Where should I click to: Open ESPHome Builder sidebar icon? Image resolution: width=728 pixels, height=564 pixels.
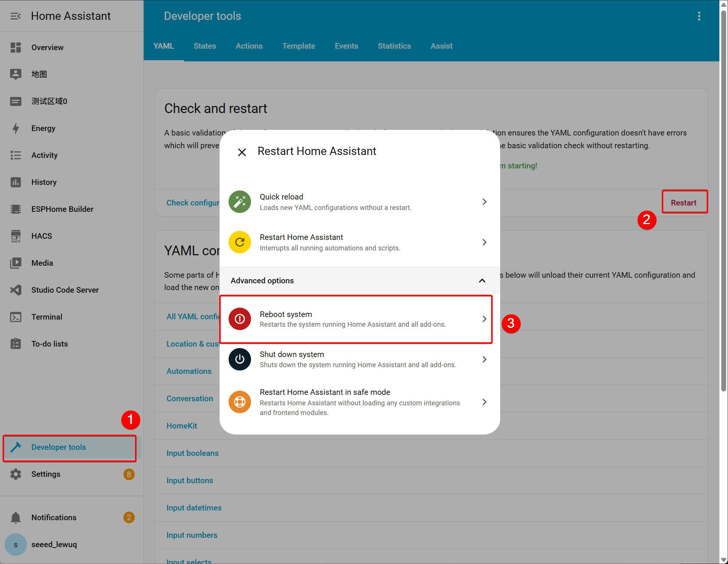pyautogui.click(x=16, y=209)
